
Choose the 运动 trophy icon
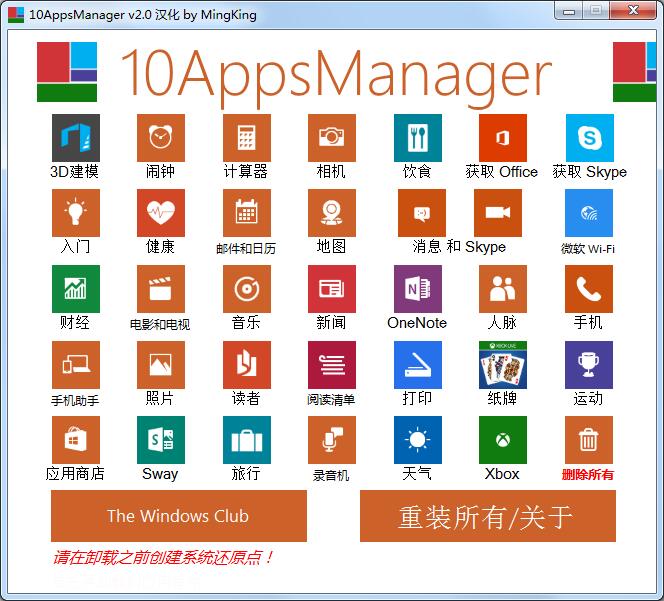pos(589,365)
